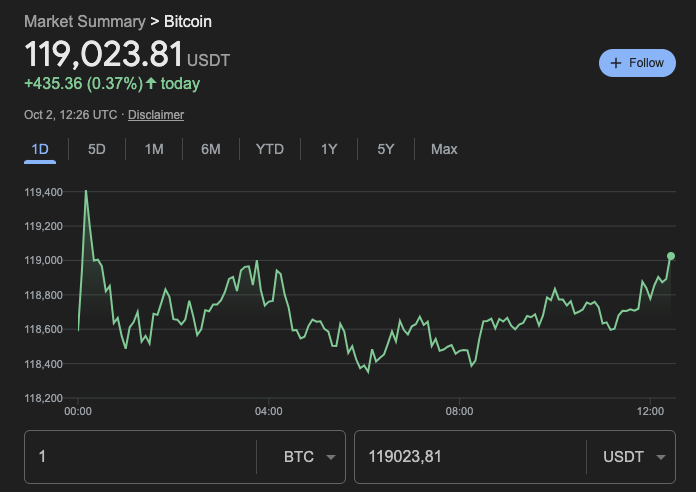Click the converted amount field showing 119023,81

470,457
